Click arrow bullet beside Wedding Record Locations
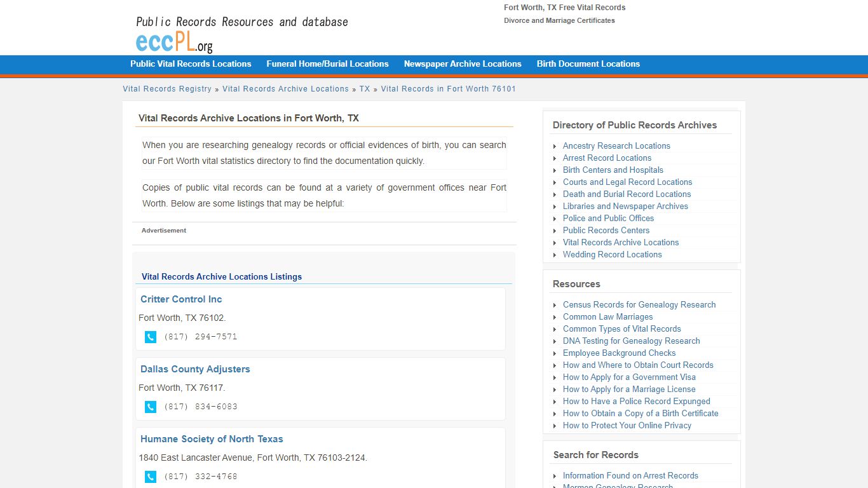Screen dimensions: 868x488 point(555,255)
